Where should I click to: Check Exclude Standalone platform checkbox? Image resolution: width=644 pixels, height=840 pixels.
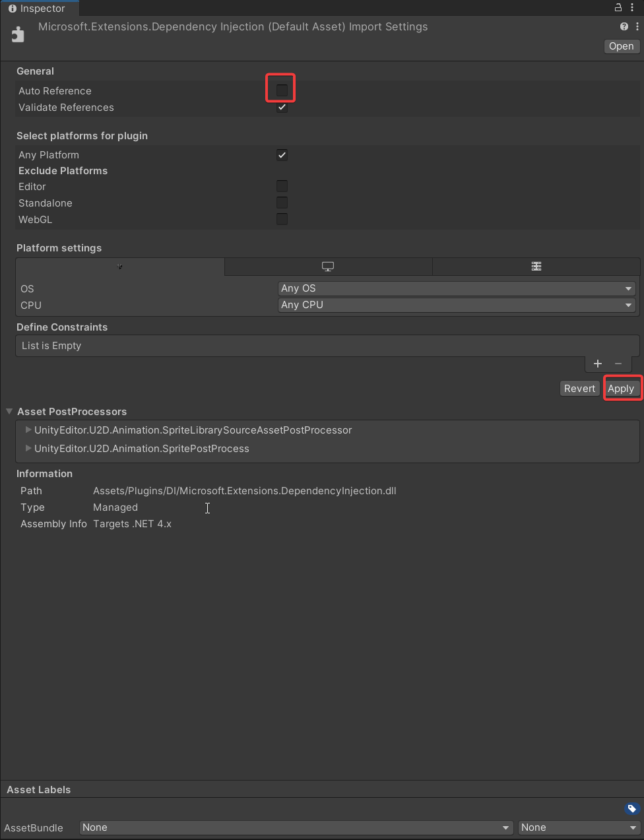pyautogui.click(x=282, y=203)
